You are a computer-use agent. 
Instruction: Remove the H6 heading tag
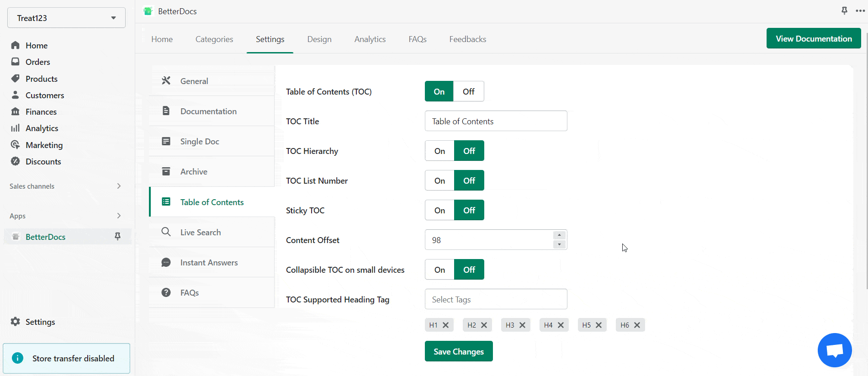[637, 325]
